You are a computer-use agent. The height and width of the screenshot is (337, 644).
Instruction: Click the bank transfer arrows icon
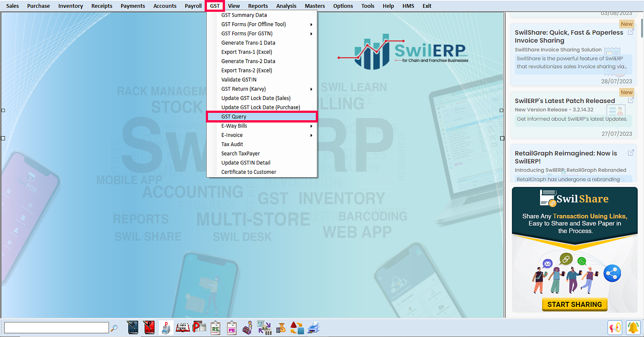(264, 328)
